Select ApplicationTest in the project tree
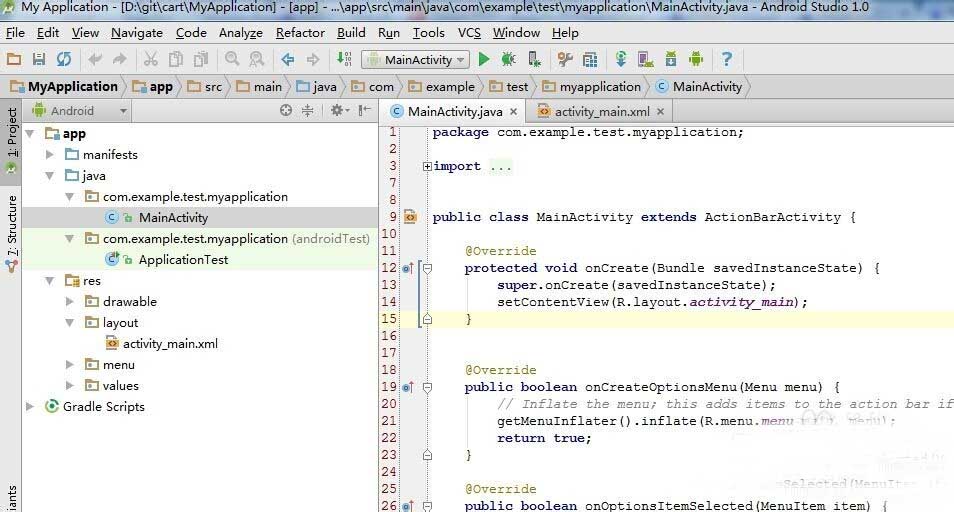The image size is (954, 512). (x=183, y=260)
